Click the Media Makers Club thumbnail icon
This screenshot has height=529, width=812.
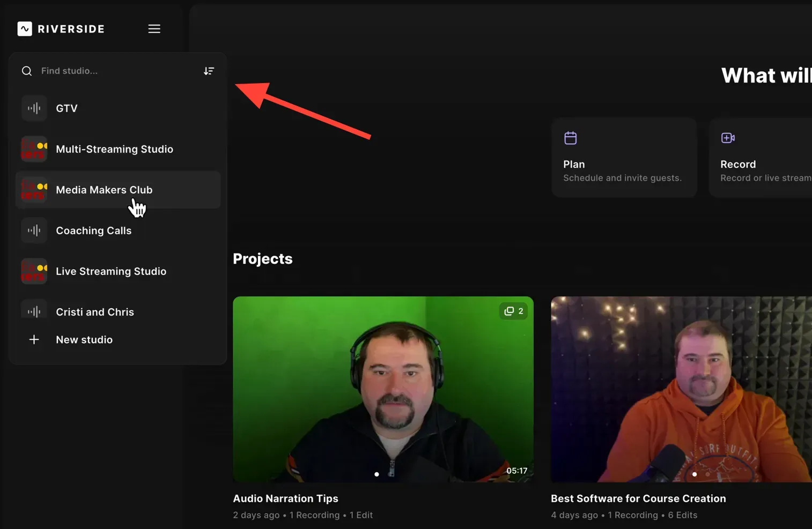pyautogui.click(x=34, y=190)
